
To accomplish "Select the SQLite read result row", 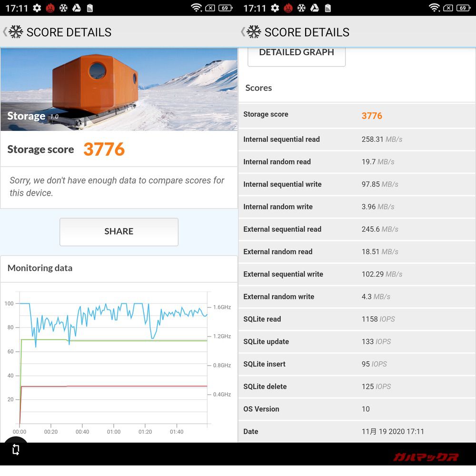I will tap(357, 319).
